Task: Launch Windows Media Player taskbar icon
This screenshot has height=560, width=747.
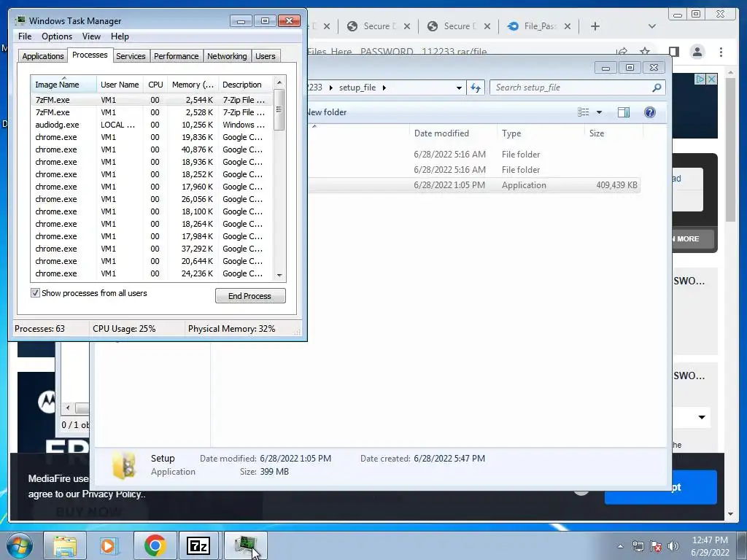Action: pos(108,545)
